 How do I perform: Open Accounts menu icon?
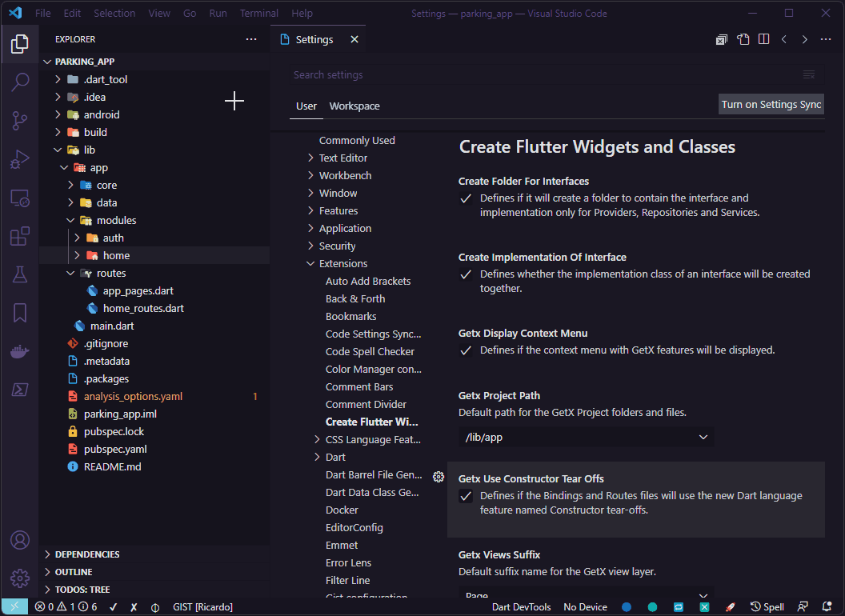tap(19, 540)
